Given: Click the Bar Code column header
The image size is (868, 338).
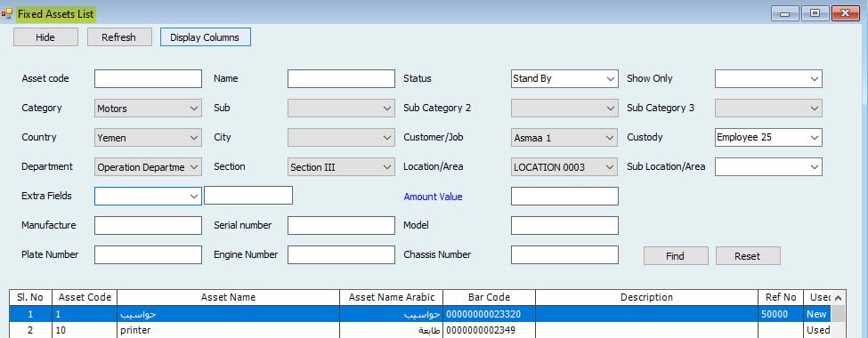Looking at the screenshot, I should (490, 297).
